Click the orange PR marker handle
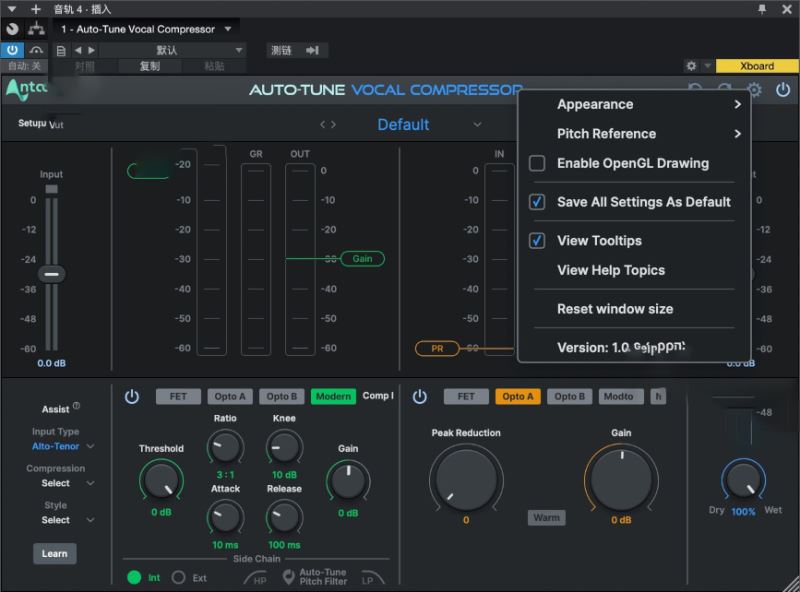 coord(437,349)
